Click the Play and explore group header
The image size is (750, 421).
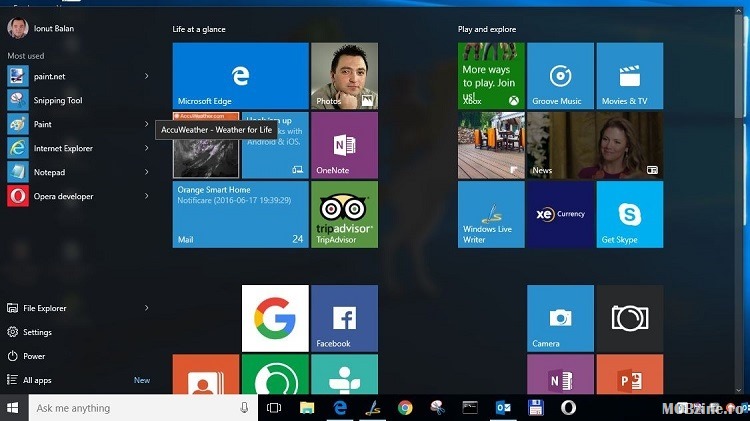[x=487, y=29]
